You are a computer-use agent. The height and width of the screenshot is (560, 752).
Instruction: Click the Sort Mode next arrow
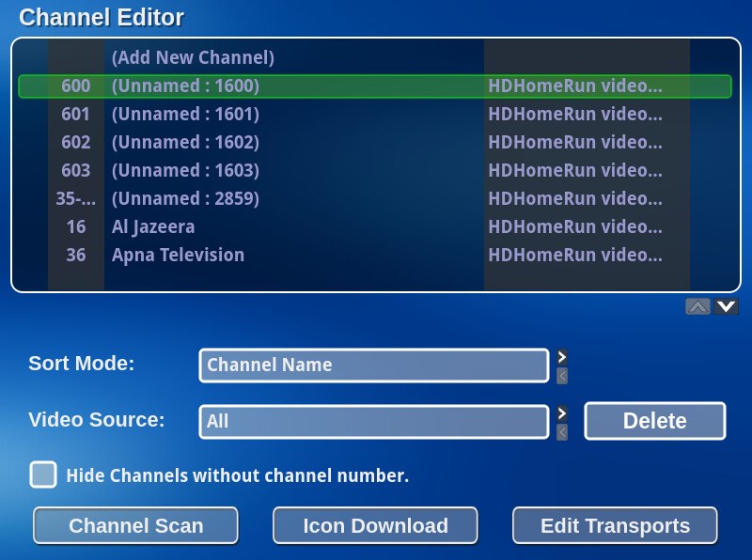(x=562, y=357)
